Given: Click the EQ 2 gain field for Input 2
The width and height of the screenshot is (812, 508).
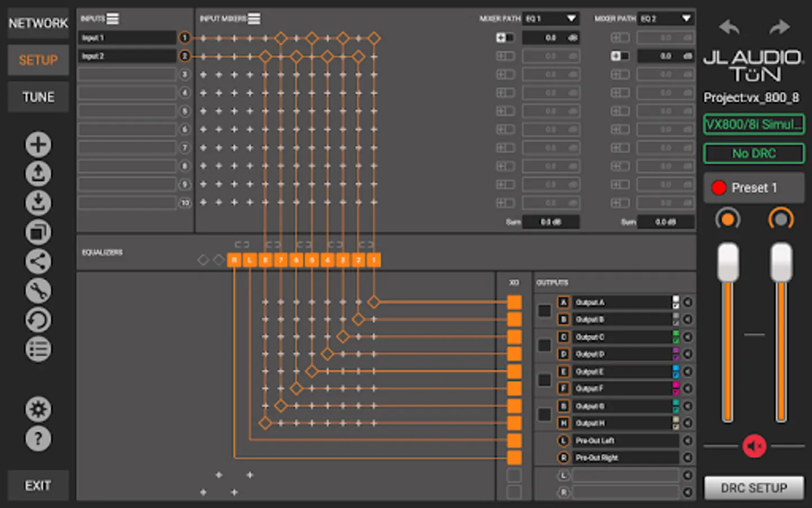Looking at the screenshot, I should tap(665, 56).
